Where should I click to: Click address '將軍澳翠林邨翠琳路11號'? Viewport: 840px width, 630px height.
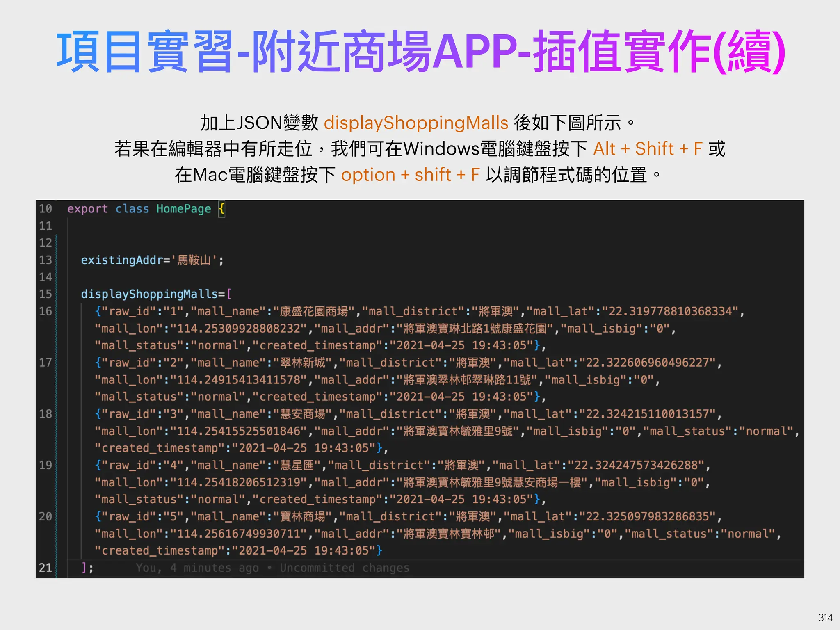point(467,380)
